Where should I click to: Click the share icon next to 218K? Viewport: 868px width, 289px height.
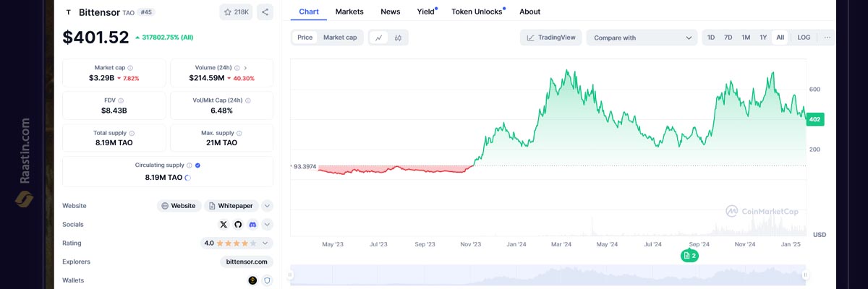point(265,12)
